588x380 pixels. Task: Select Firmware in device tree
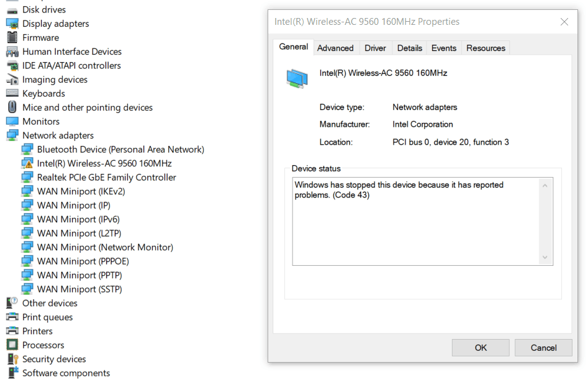click(40, 37)
